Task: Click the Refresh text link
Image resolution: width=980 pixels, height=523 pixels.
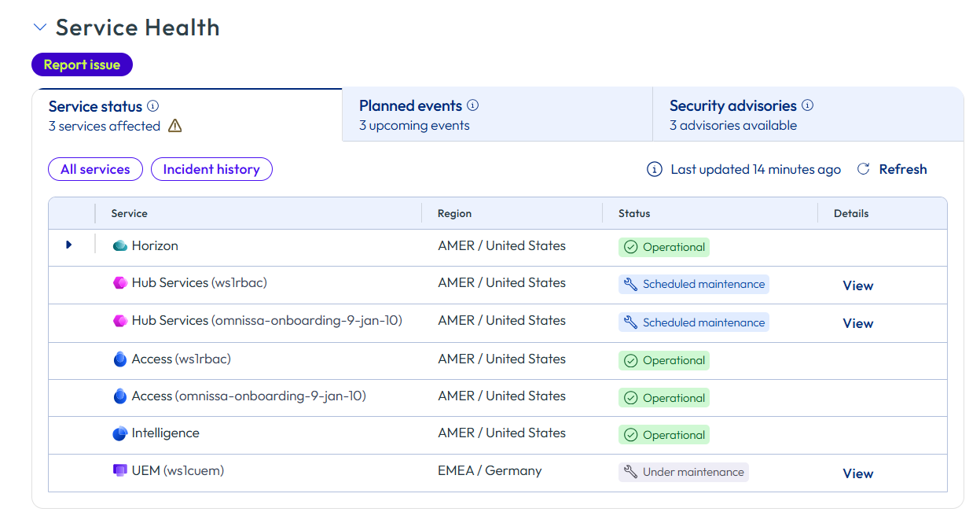Action: point(903,169)
